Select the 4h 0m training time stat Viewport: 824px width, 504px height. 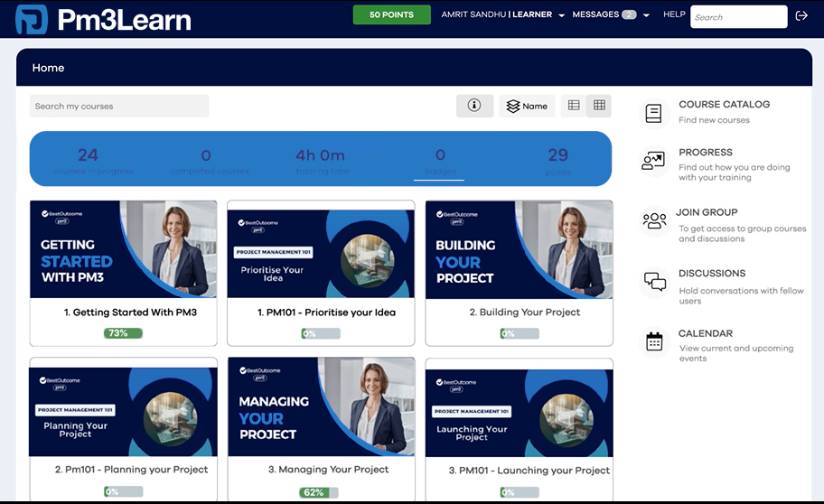[x=321, y=160]
